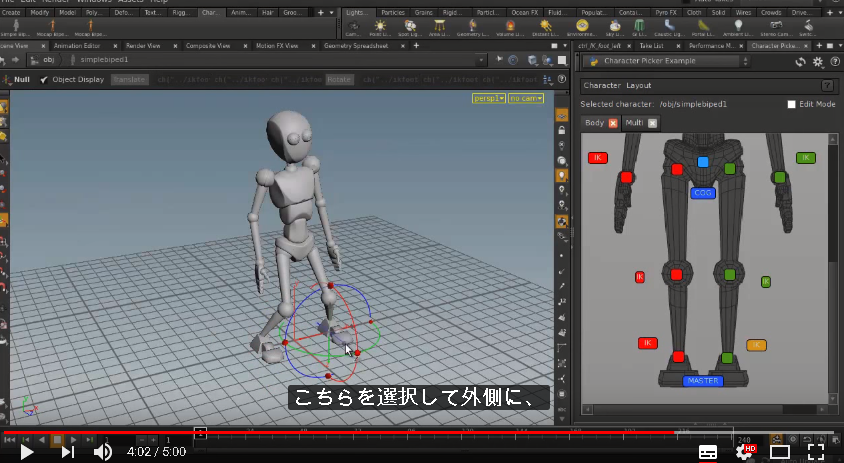The height and width of the screenshot is (463, 844).
Task: Open the Geometry Spreadsheet tab
Action: [356, 46]
